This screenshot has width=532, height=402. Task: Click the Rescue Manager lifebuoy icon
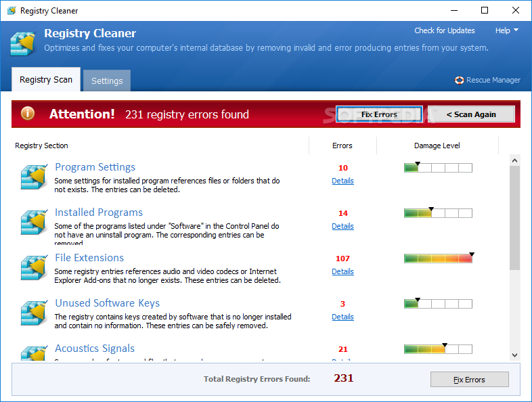[x=459, y=80]
